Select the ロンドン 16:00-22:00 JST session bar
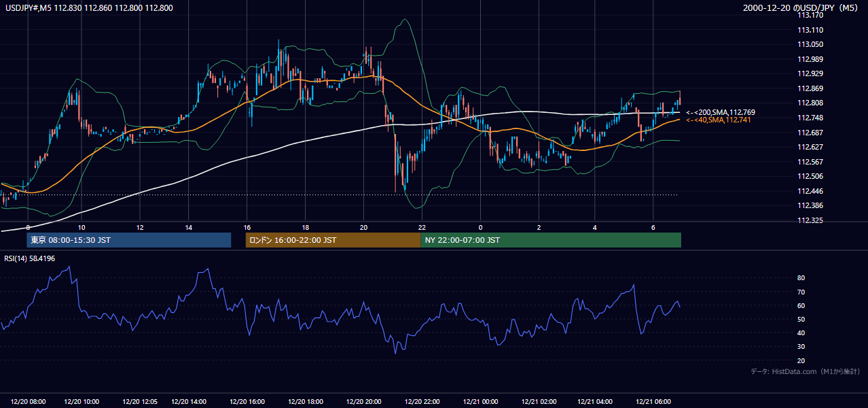 pos(333,240)
